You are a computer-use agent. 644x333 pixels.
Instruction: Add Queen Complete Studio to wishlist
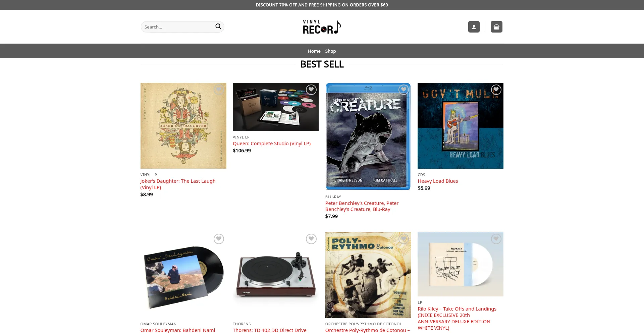[x=311, y=90]
